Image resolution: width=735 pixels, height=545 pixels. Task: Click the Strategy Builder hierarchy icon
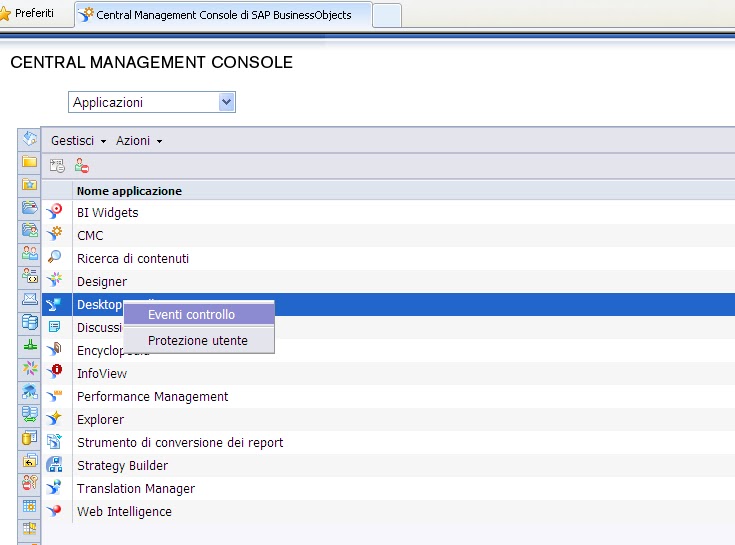pyautogui.click(x=54, y=465)
